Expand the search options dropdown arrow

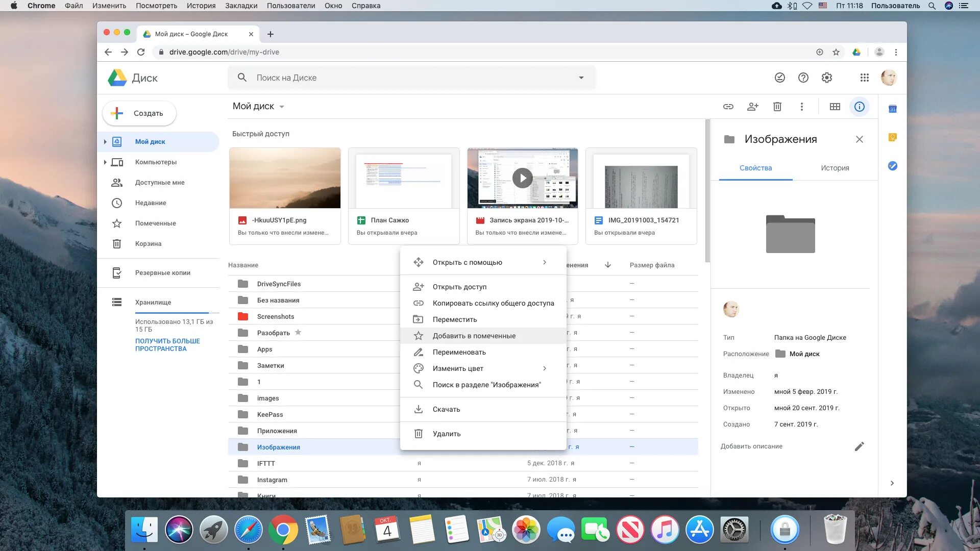click(x=581, y=78)
